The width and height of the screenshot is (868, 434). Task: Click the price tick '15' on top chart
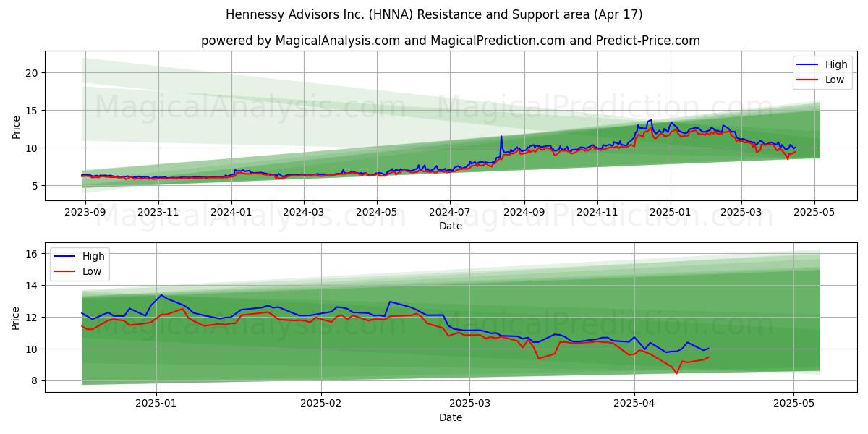tap(33, 110)
